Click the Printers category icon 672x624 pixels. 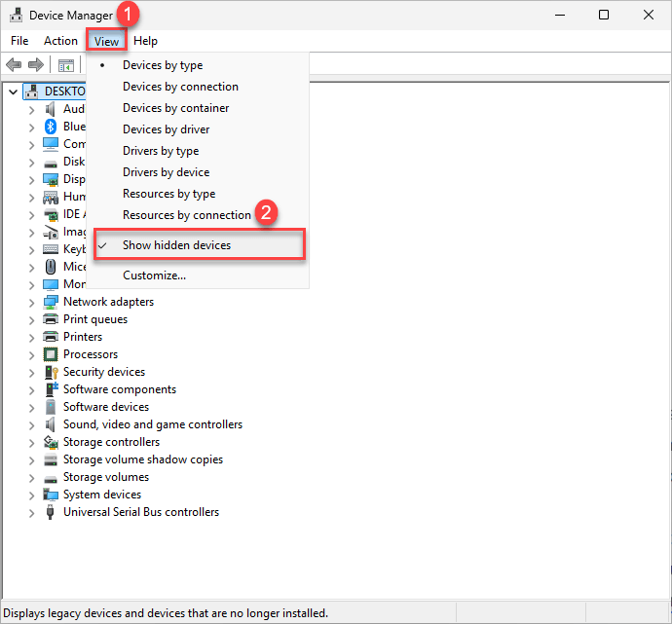point(52,337)
